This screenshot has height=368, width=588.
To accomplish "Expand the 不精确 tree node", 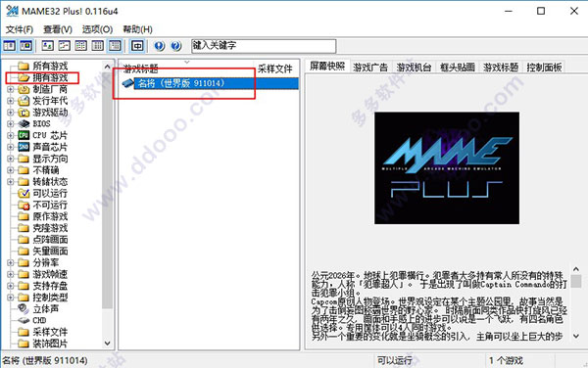I will (11, 170).
